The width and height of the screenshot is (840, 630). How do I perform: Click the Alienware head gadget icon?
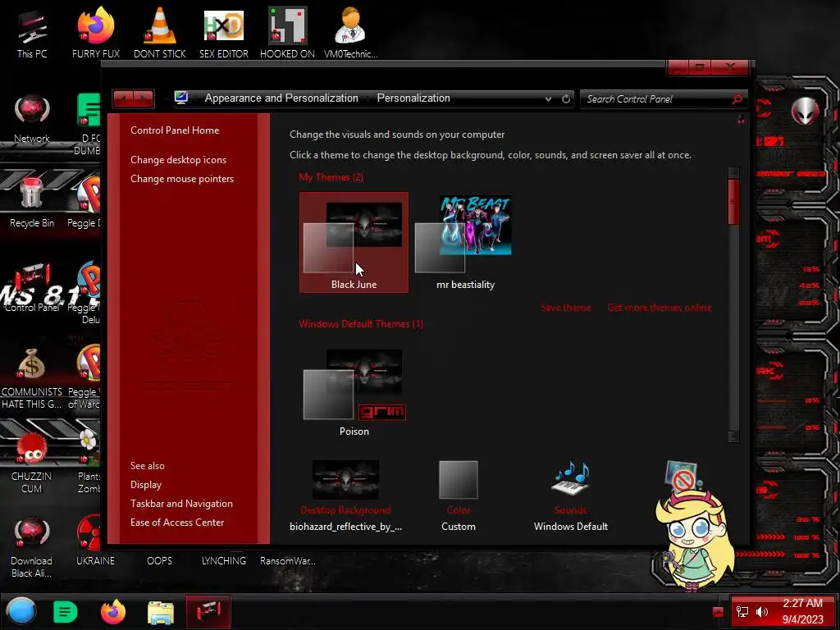tap(805, 111)
